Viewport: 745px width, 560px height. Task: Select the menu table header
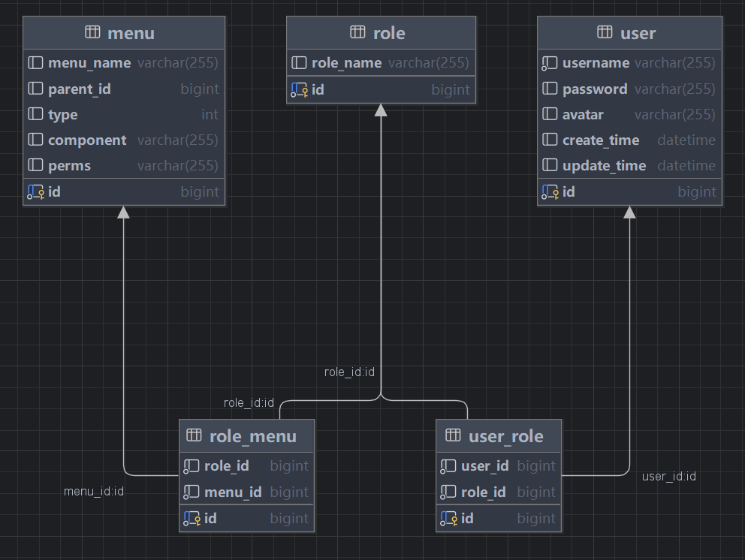[x=124, y=32]
